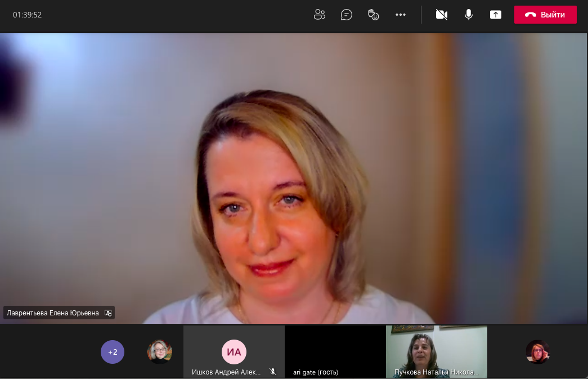Expand the +2 hidden participants

(113, 352)
